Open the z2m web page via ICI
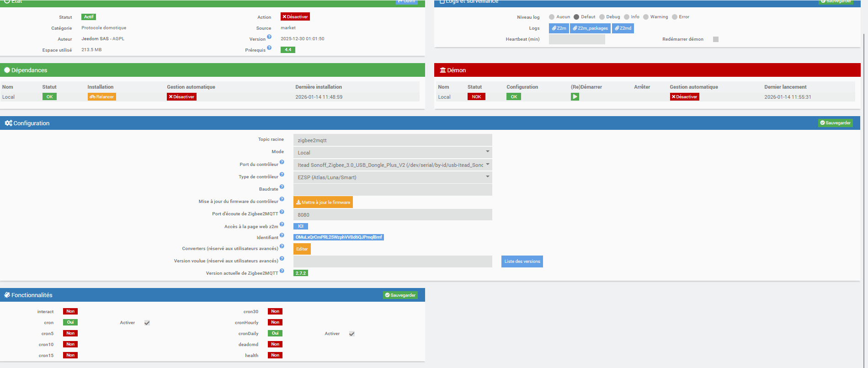 click(301, 226)
